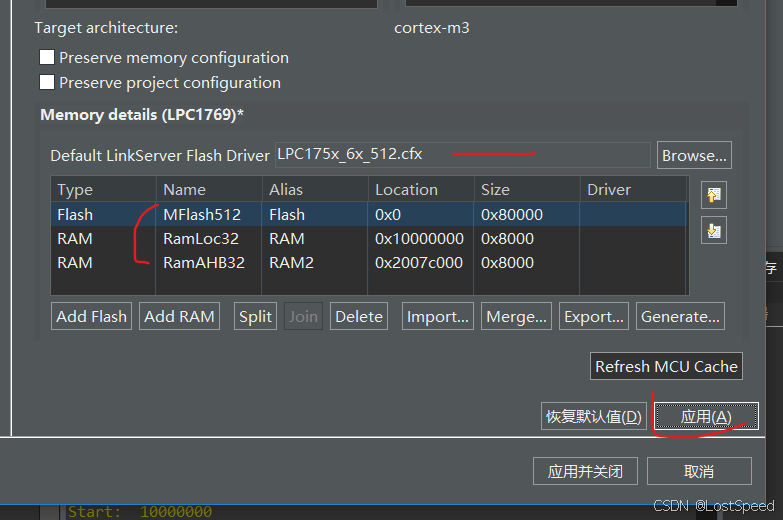Click Generate... button
Screen dimensions: 783x520
680,316
